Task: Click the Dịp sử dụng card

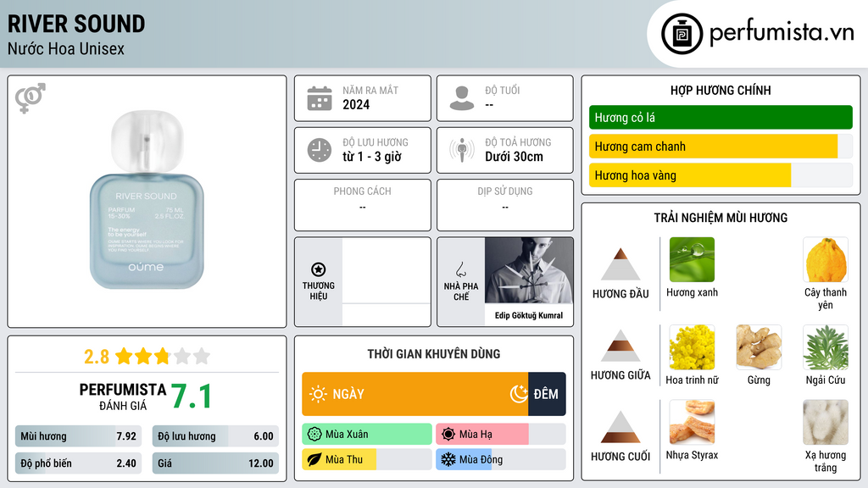Action: [x=505, y=205]
